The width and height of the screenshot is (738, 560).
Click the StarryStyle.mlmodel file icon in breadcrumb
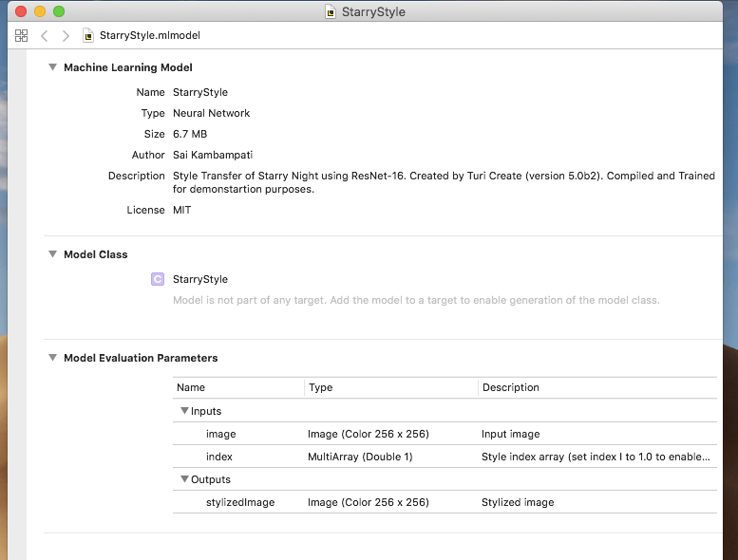pyautogui.click(x=89, y=35)
